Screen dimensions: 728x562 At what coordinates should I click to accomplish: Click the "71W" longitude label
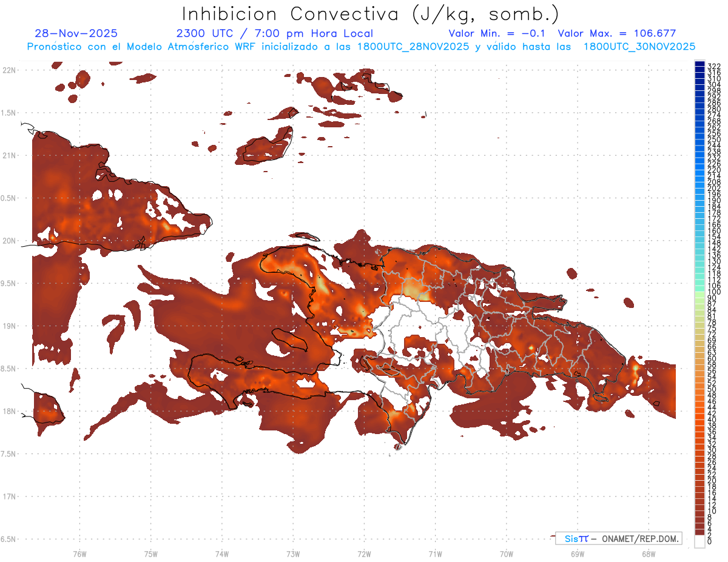[435, 554]
